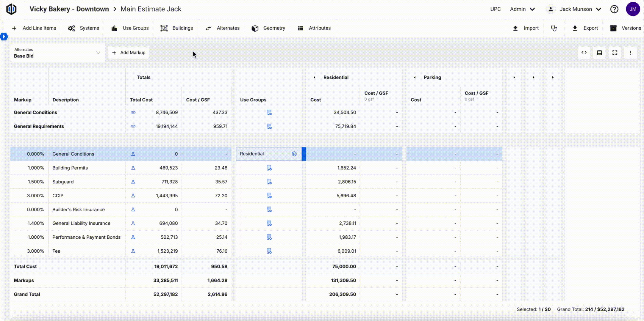Screen dimensions: 644x321
Task: Open the Jack Munson user menu
Action: click(x=575, y=9)
